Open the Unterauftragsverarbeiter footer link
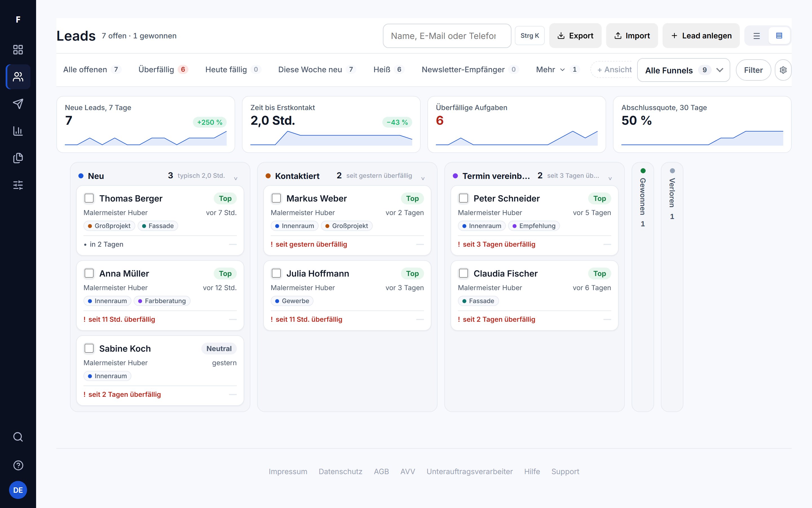Screen dimensions: 812x508 tap(469, 471)
